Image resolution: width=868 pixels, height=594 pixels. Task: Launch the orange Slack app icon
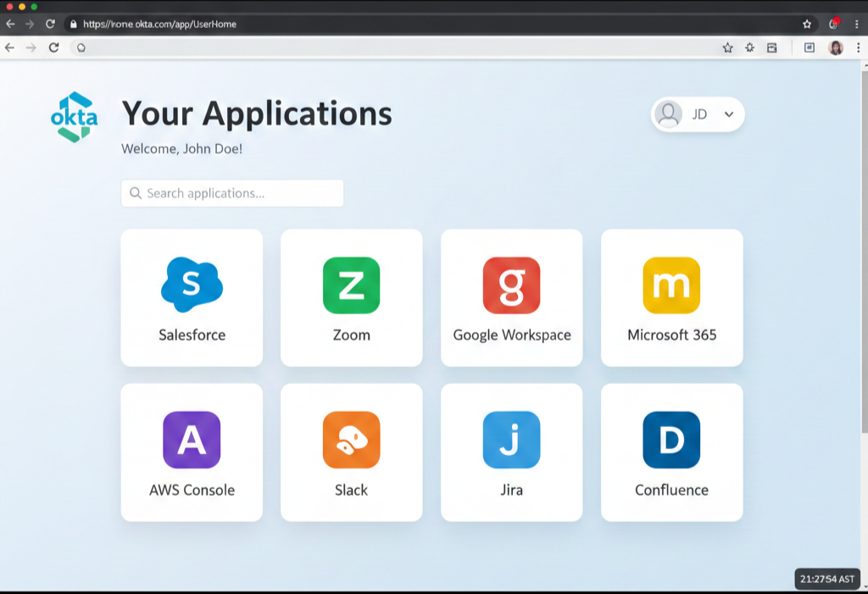351,440
